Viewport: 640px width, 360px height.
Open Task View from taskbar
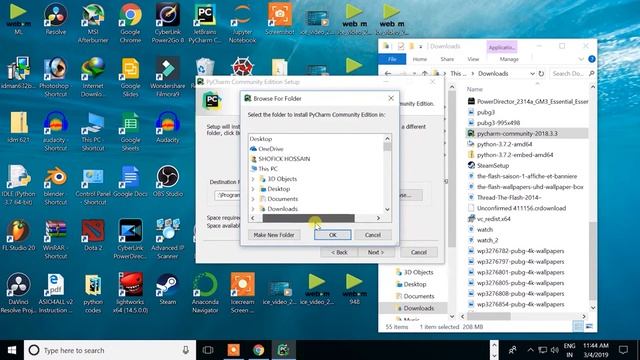tap(208, 350)
